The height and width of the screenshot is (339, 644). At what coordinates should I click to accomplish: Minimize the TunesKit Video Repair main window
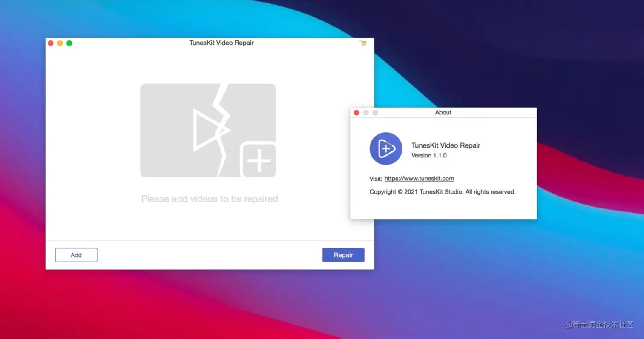click(60, 43)
